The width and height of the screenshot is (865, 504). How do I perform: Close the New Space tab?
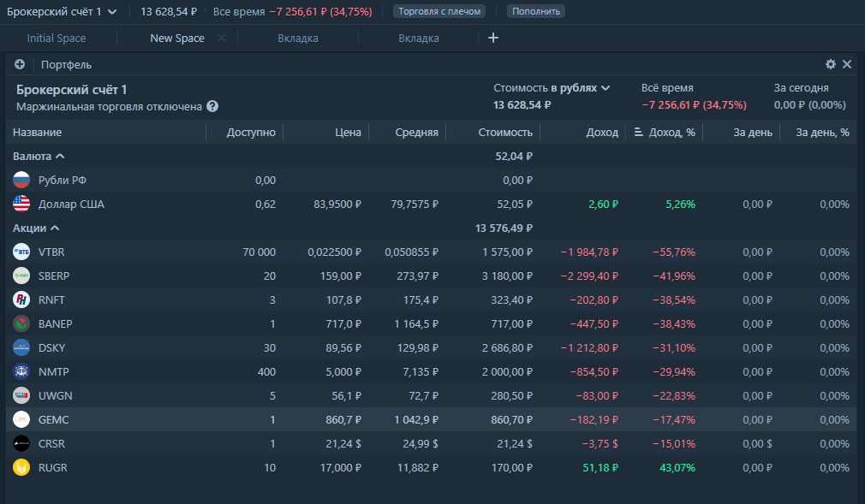(x=222, y=38)
